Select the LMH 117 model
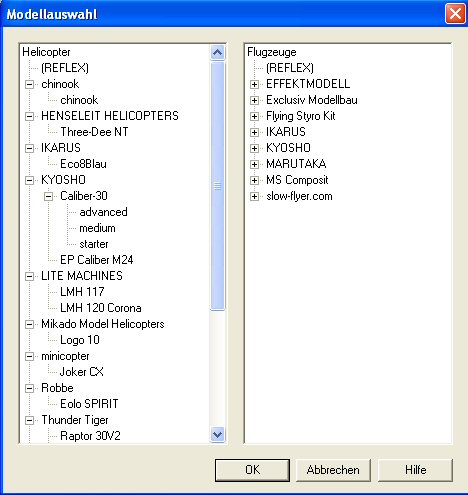Image resolution: width=468 pixels, height=495 pixels. (x=82, y=292)
